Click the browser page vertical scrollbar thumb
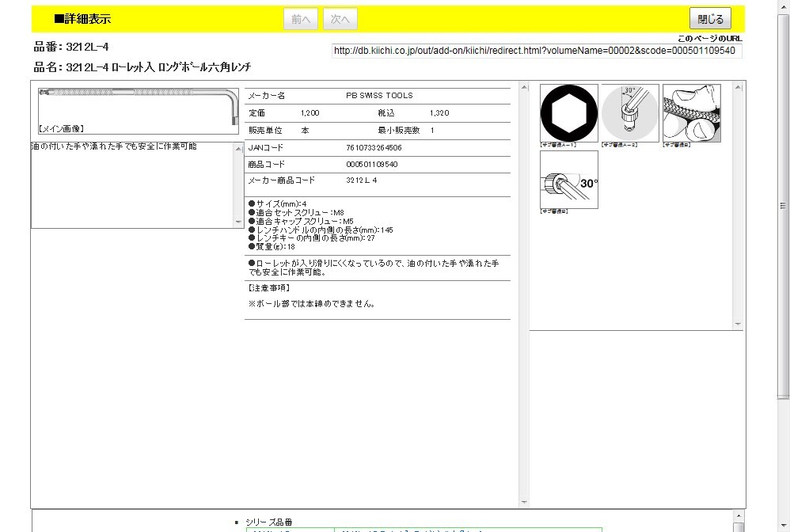Image resolution: width=790 pixels, height=532 pixels. (782, 207)
